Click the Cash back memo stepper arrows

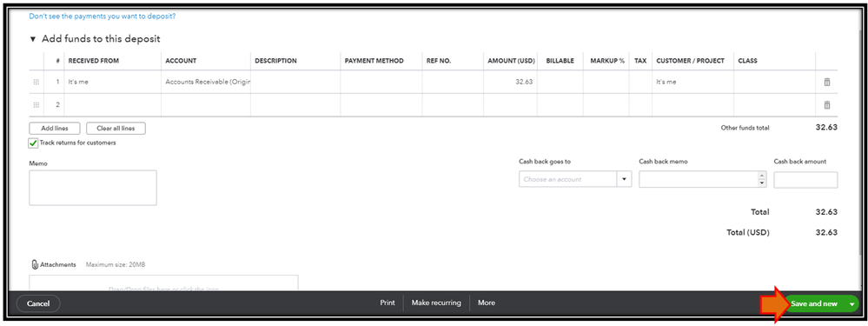(762, 179)
